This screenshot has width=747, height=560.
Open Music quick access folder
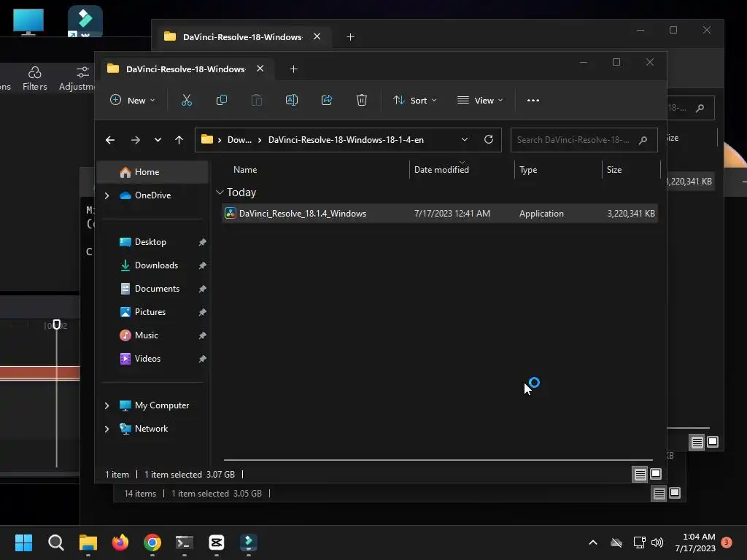[x=146, y=335]
